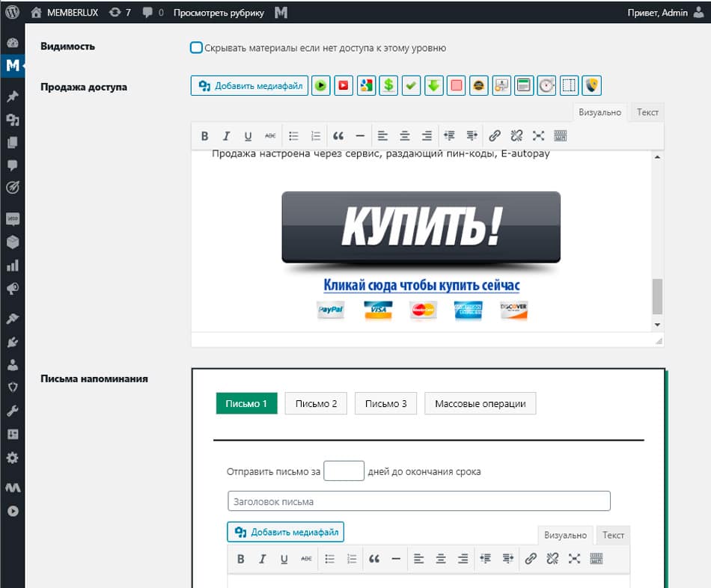Click the green play button shortcode icon
Screen dimensions: 711x588
click(320, 85)
